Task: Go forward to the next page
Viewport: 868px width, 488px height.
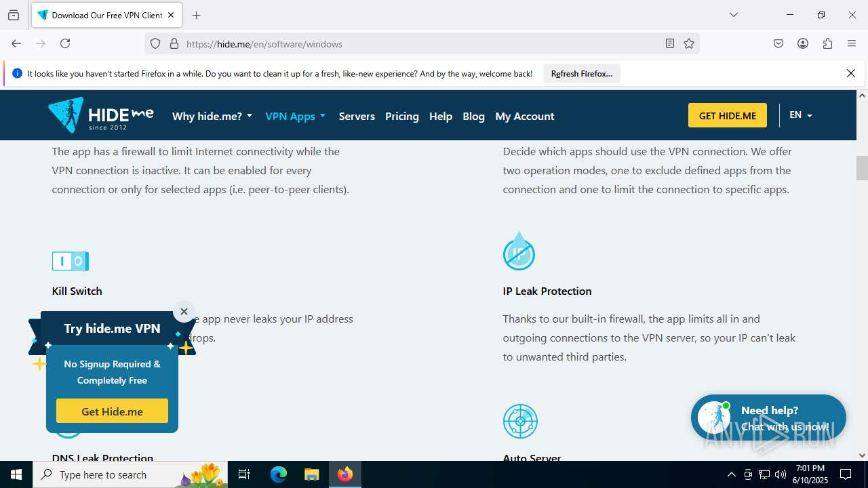Action: tap(41, 43)
